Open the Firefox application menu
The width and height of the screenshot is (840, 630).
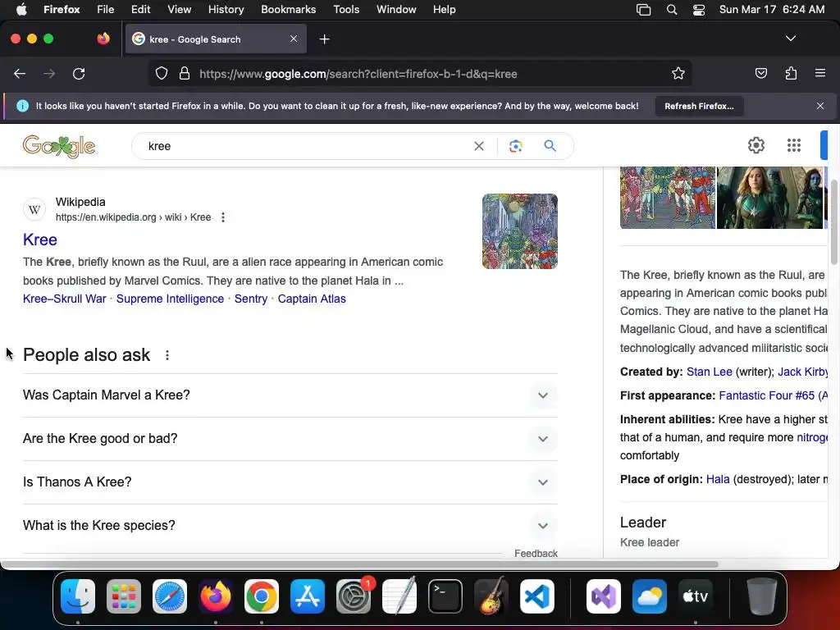pyautogui.click(x=819, y=73)
